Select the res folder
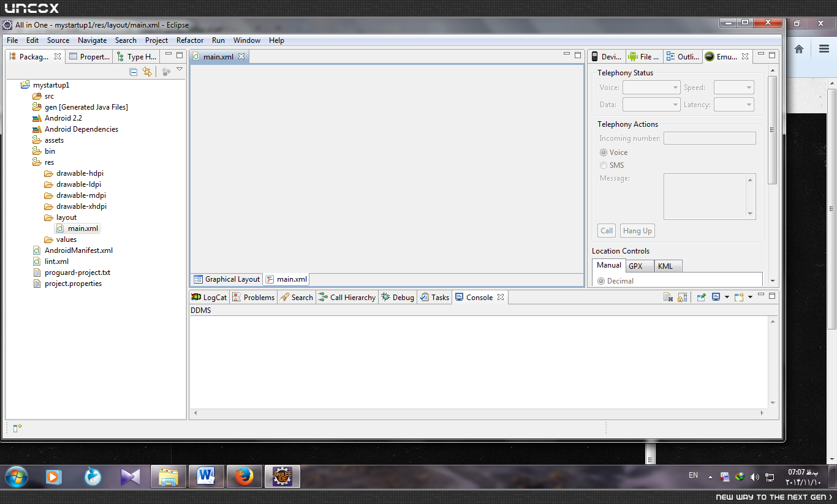This screenshot has width=837, height=504. pos(44,162)
